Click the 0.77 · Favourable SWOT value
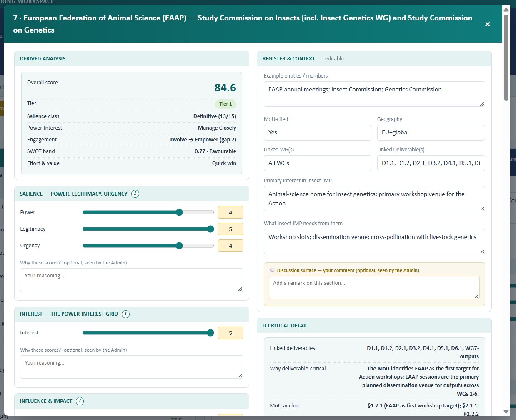Image resolution: width=516 pixels, height=420 pixels. click(x=215, y=151)
